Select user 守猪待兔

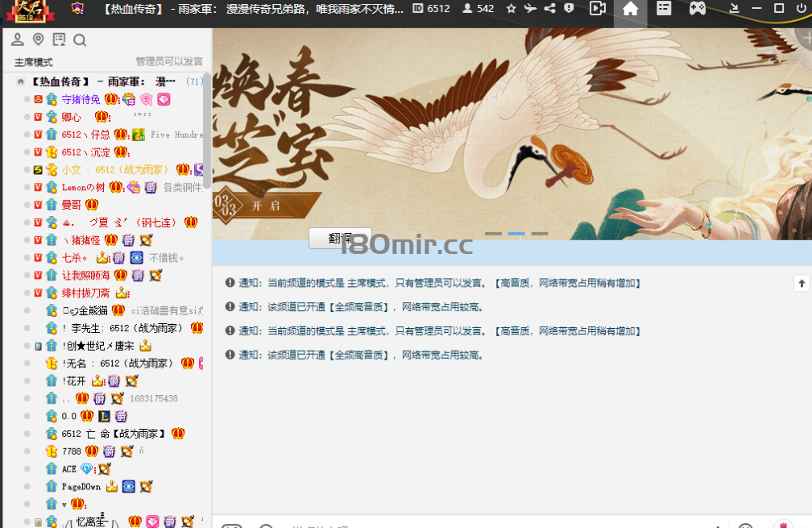81,99
